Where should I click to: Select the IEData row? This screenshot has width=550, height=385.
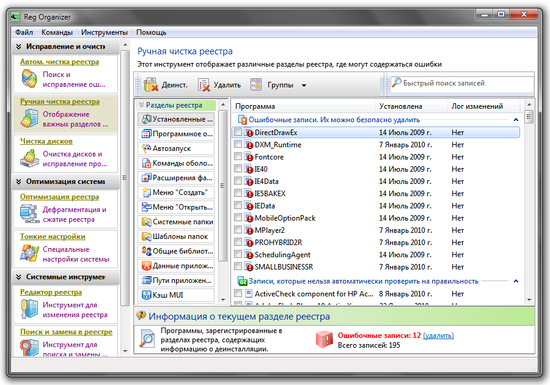376,206
